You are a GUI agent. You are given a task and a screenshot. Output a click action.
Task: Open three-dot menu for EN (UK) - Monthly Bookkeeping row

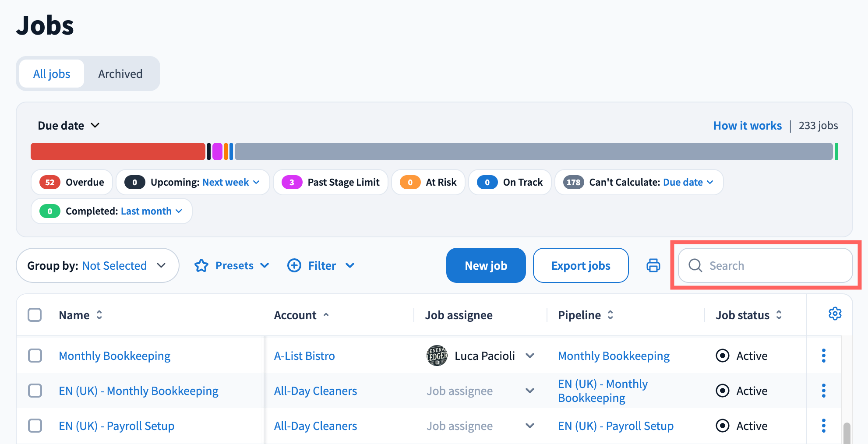[823, 391]
